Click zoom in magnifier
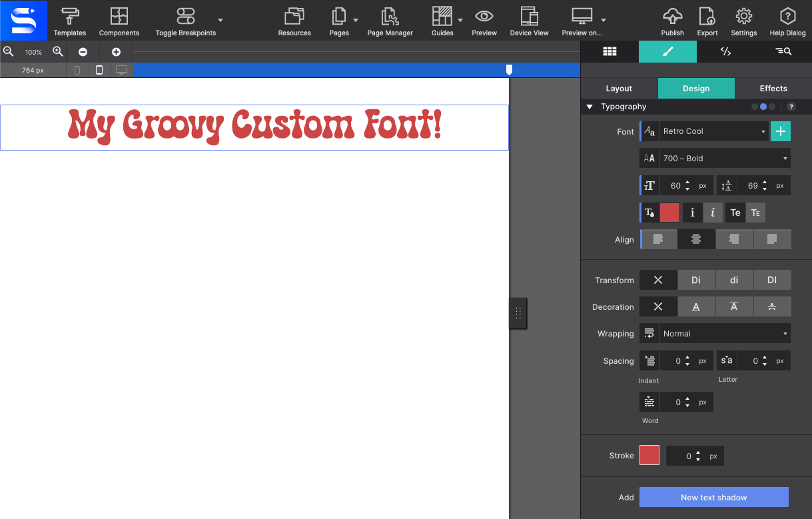812x519 pixels. [58, 51]
